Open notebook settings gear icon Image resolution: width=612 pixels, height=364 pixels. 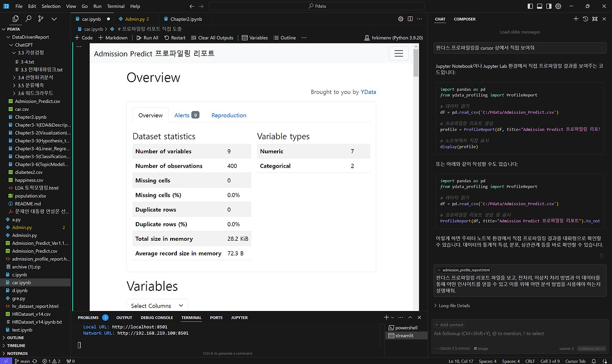click(401, 19)
